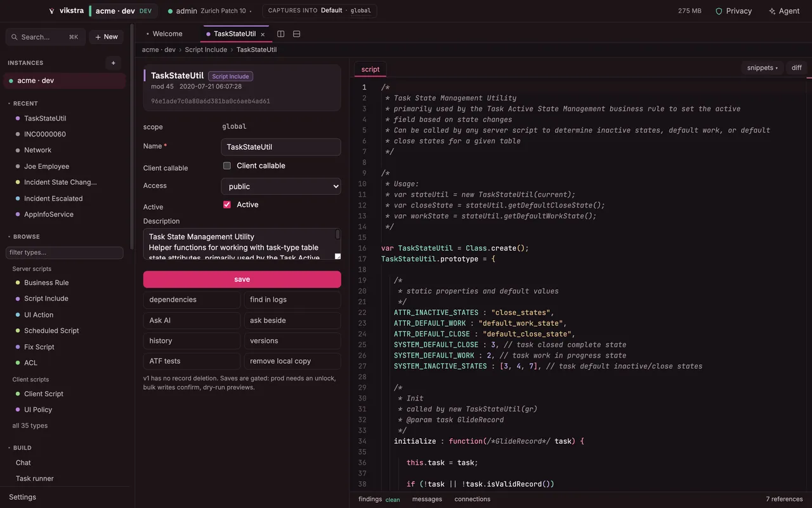
Task: Select the script editor tab
Action: click(370, 69)
